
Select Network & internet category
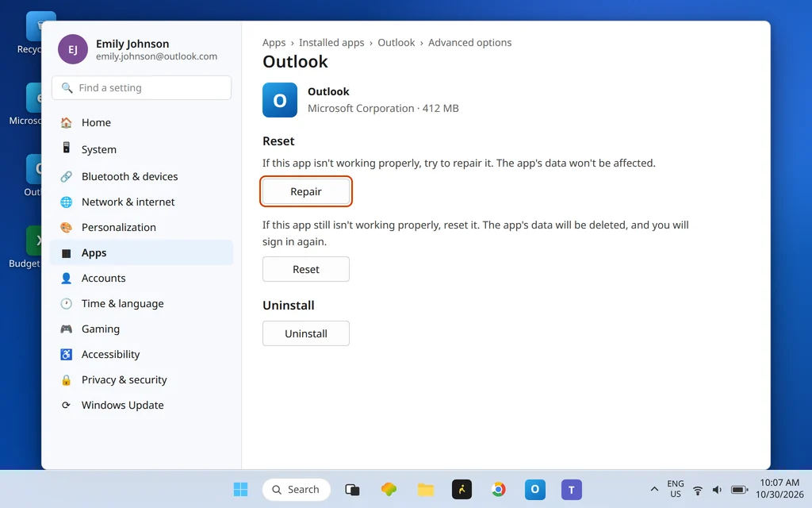point(141,202)
